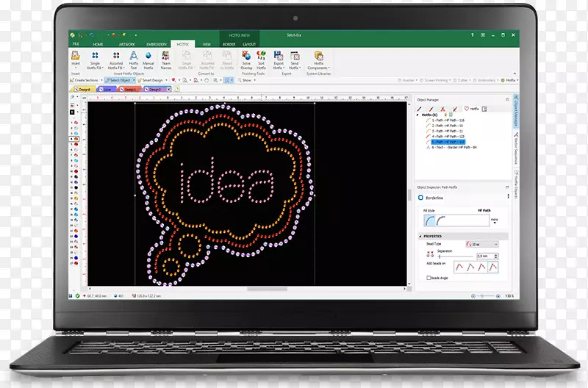This screenshot has width=588, height=388.
Task: Click the Separation slider handle
Action: (440, 256)
